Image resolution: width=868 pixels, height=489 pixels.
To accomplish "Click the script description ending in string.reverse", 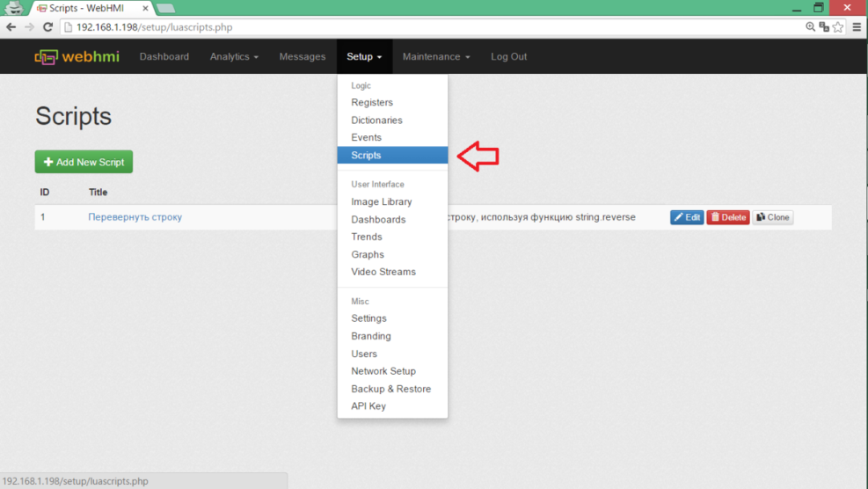I will point(542,217).
